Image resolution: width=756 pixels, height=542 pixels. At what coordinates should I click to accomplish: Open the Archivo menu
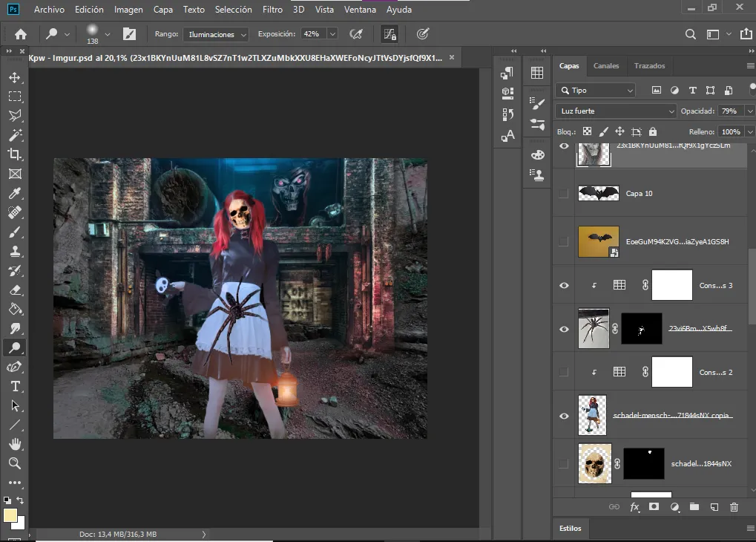49,9
